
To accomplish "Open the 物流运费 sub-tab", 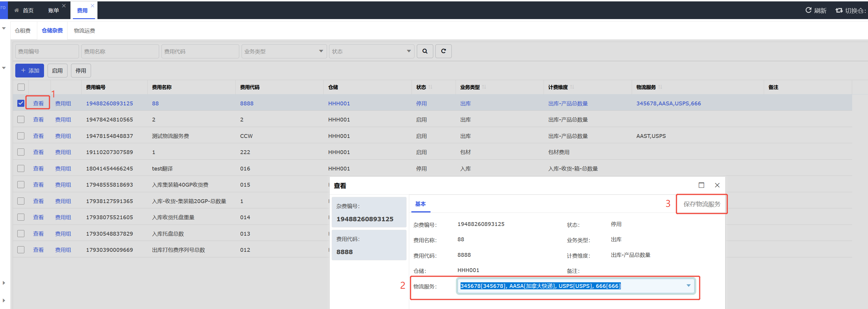I will click(84, 31).
